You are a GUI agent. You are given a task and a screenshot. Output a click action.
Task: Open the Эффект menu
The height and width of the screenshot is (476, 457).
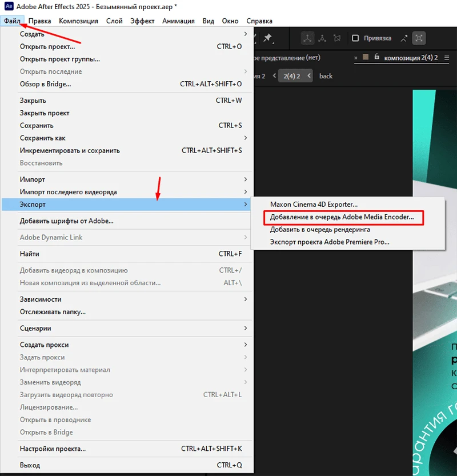[142, 21]
